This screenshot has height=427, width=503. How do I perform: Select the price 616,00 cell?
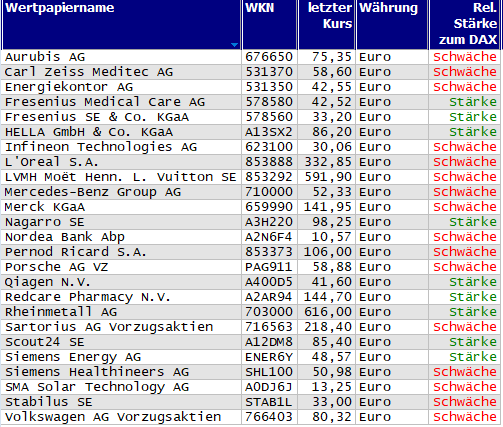pos(328,312)
